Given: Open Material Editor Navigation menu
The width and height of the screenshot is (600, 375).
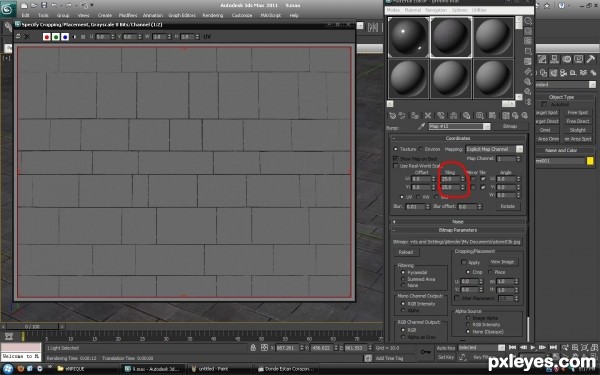Looking at the screenshot, I should (436, 10).
